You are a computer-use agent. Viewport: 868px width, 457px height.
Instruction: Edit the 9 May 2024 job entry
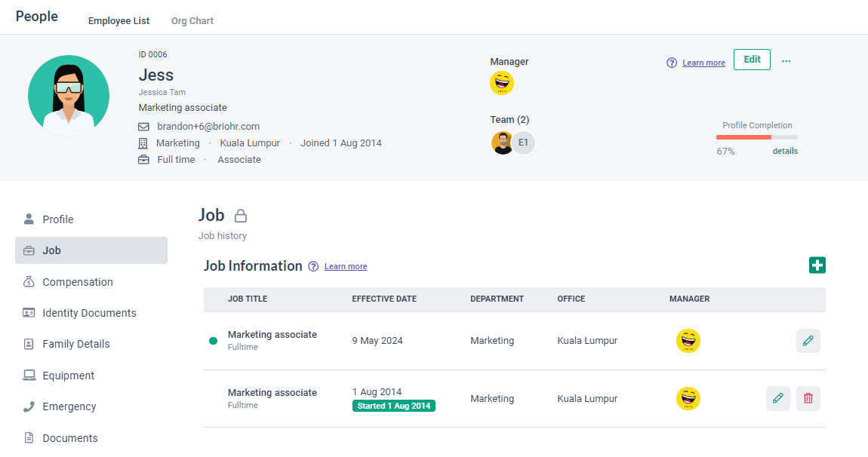tap(808, 340)
